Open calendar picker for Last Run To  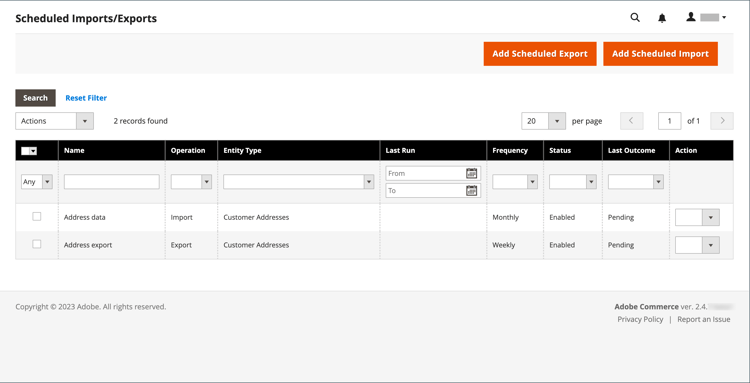pyautogui.click(x=472, y=191)
